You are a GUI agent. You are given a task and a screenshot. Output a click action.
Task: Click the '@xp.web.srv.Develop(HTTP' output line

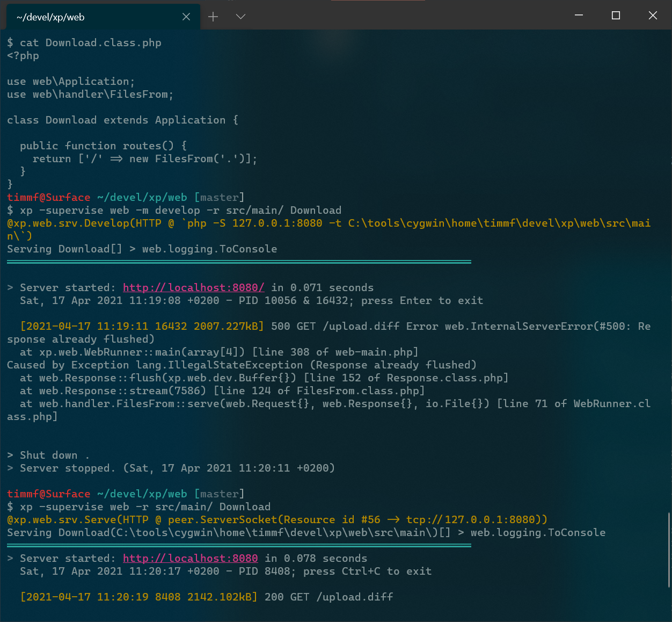pyautogui.click(x=328, y=229)
